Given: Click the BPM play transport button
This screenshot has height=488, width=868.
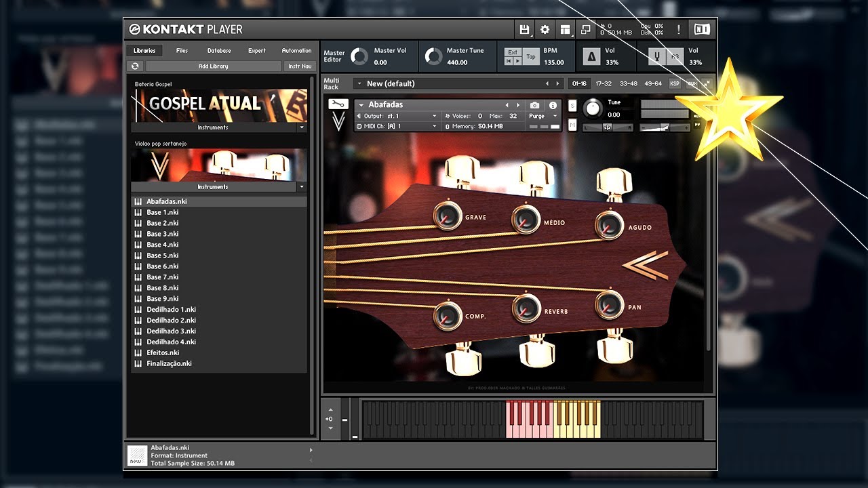Looking at the screenshot, I should 517,61.
